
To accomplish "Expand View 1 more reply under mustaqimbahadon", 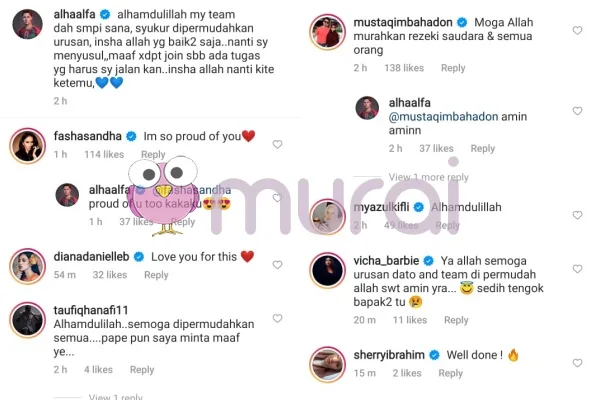I will pos(429,177).
